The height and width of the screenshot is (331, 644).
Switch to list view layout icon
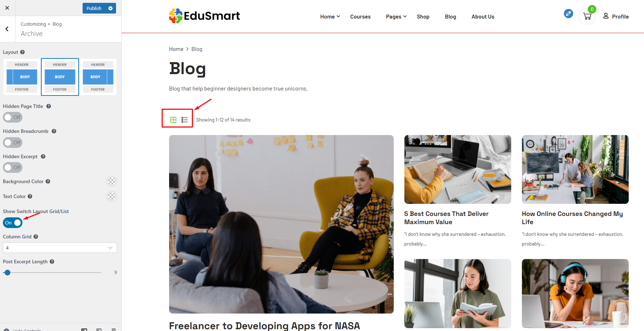click(x=184, y=120)
